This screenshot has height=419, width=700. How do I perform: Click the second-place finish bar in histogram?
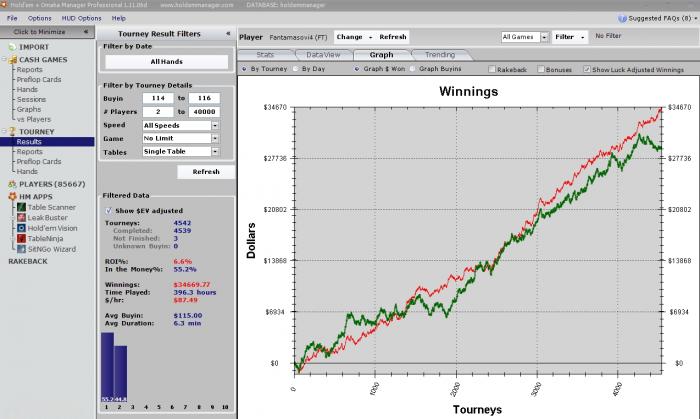[x=121, y=374]
